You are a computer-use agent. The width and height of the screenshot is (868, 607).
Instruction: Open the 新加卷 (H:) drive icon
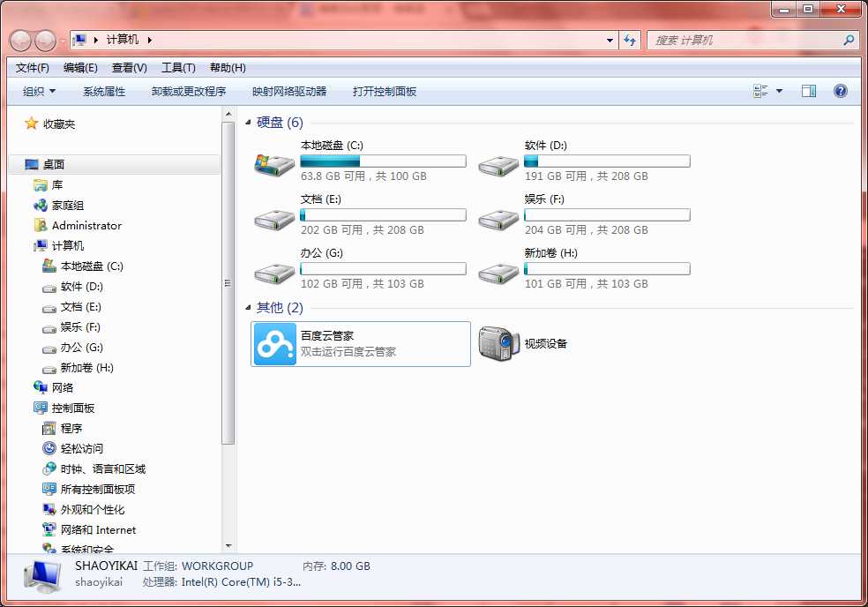[x=498, y=273]
